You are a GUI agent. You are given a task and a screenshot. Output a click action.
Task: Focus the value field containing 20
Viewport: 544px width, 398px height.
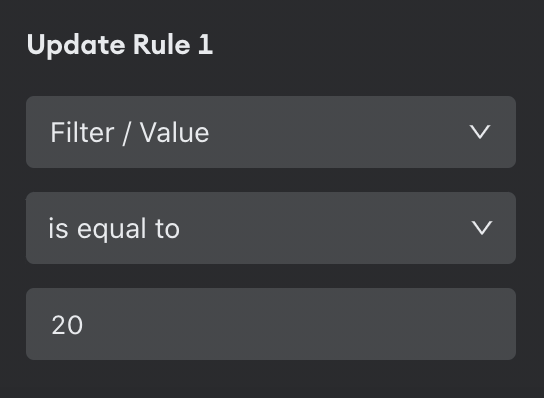coord(271,324)
